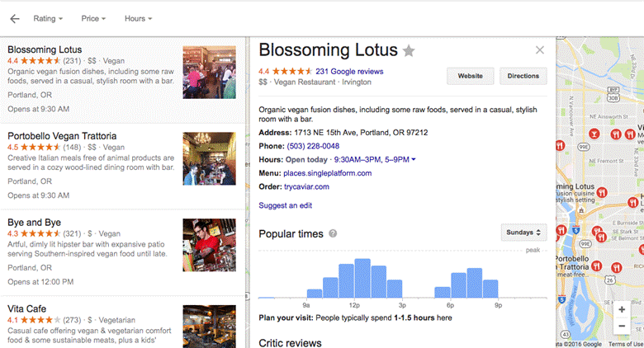This screenshot has height=348, width=644.
Task: Zoom in on the map
Action: click(x=621, y=310)
